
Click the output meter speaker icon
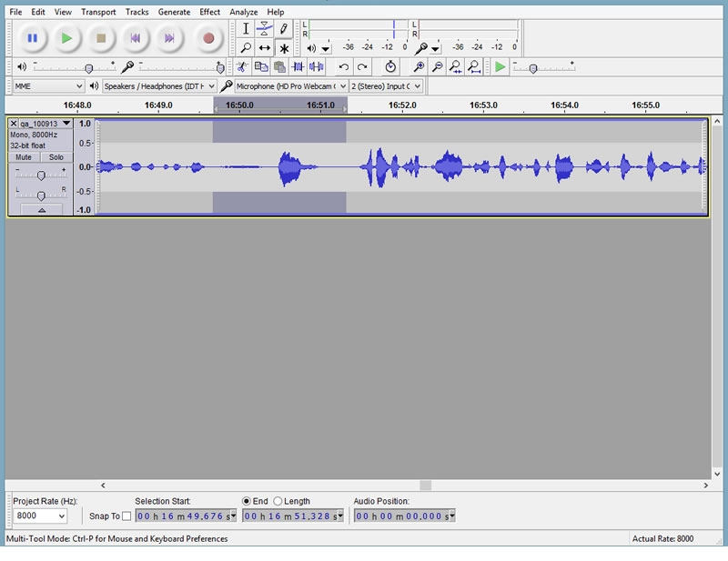[x=311, y=48]
